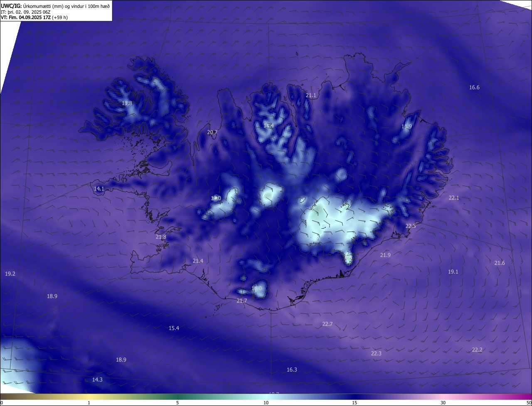Image resolution: width=532 pixels, height=406 pixels.
Task: Click the 15.4 value label
Action: [174, 328]
